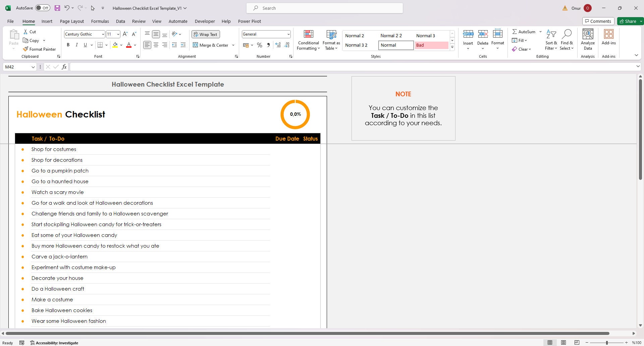Click the AutoSum icon
The width and height of the screenshot is (644, 346).
(515, 31)
